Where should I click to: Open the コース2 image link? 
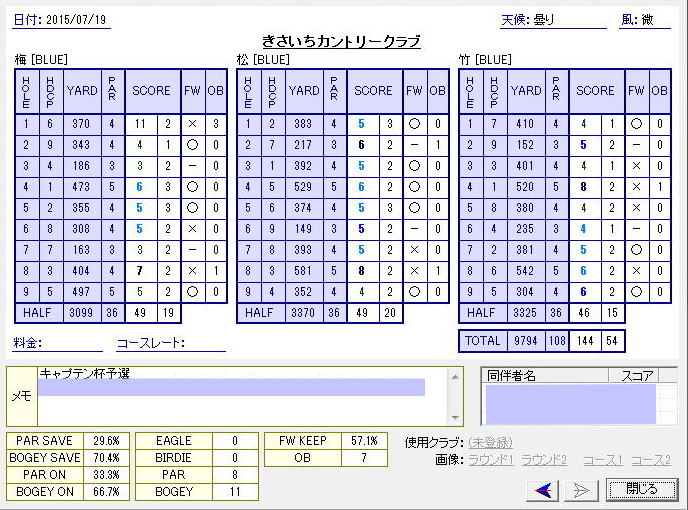tap(651, 460)
